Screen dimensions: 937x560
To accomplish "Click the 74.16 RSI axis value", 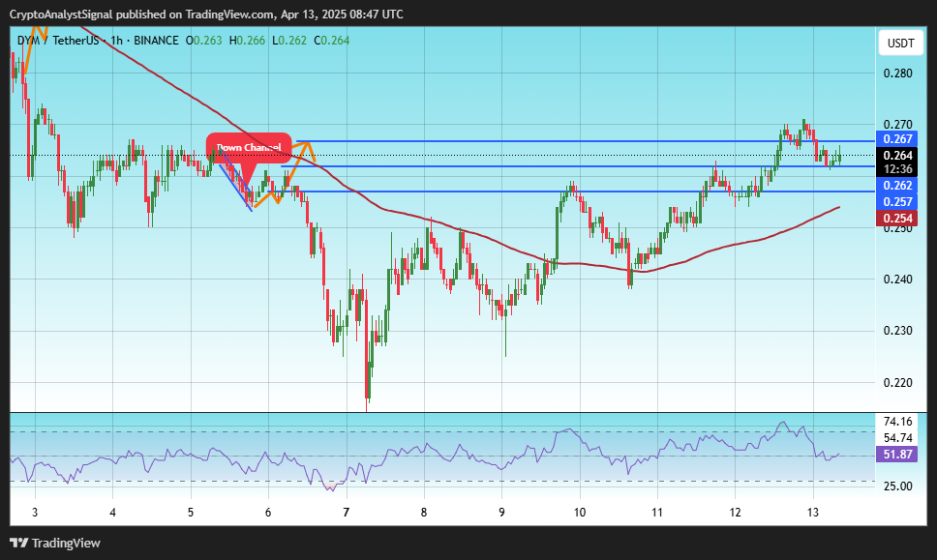I will click(898, 422).
